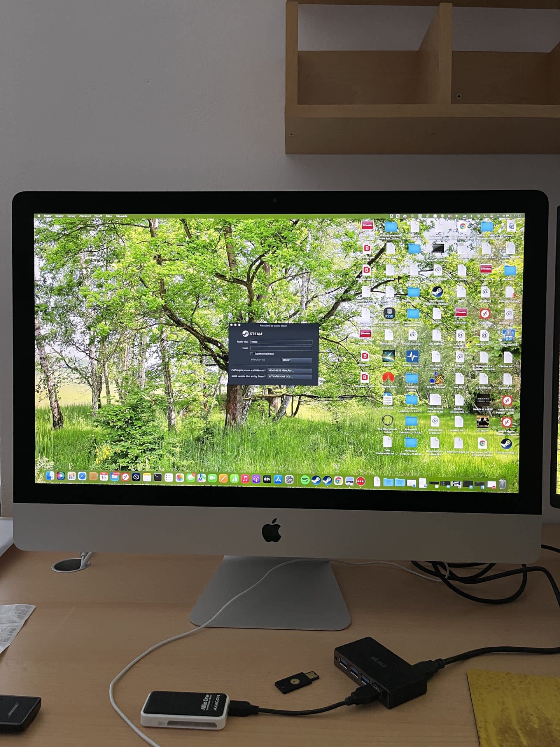
Task: Open Calendar showing 16 in Dock
Action: tap(104, 477)
